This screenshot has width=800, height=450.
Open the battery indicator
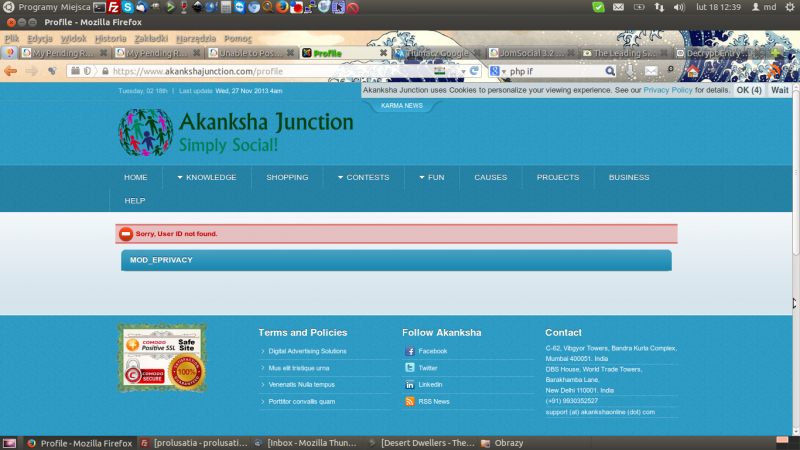click(x=639, y=7)
